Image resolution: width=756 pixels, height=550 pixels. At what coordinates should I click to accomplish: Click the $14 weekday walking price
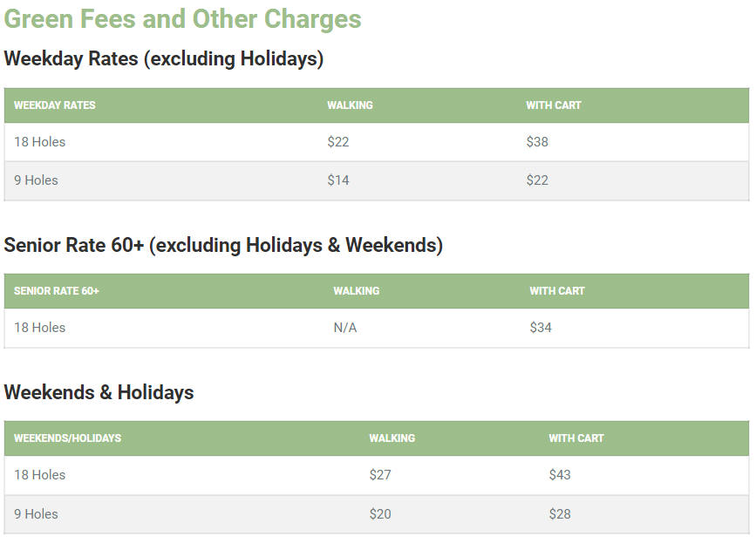coord(338,180)
